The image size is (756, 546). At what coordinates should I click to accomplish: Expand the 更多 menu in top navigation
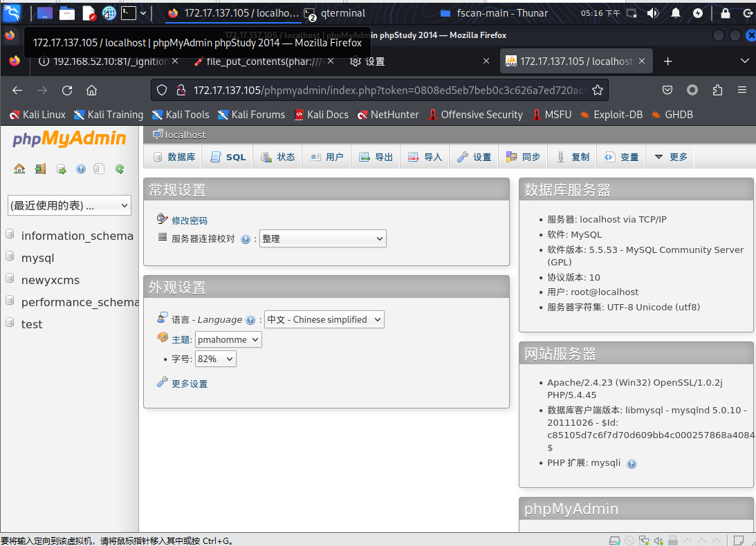(671, 157)
